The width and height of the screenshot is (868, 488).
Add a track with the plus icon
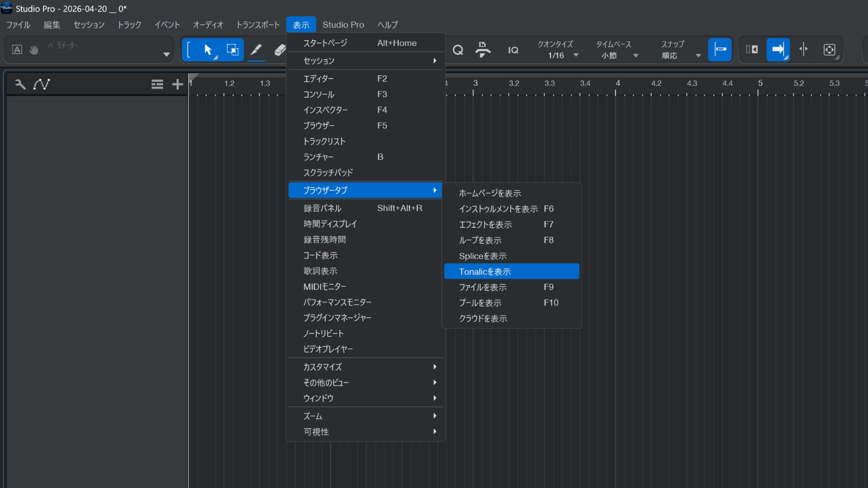click(177, 84)
